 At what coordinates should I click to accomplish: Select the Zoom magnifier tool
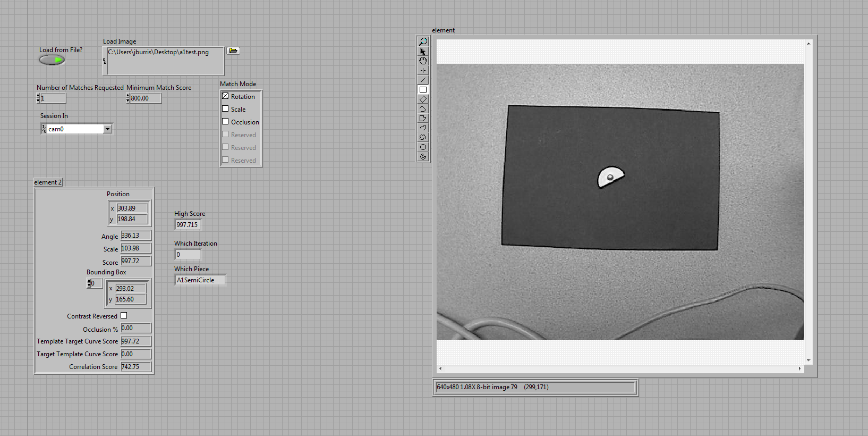point(423,41)
